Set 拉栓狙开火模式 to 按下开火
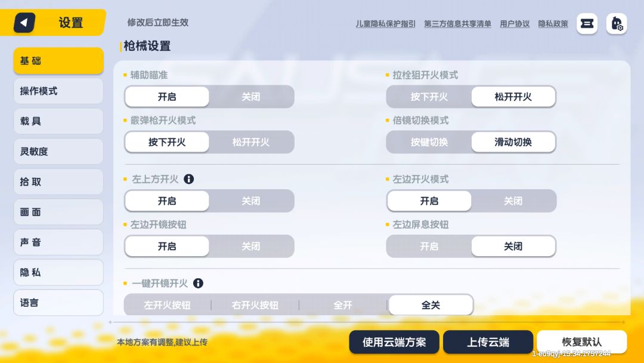Screen dimensions: 644x363 [x=429, y=97]
